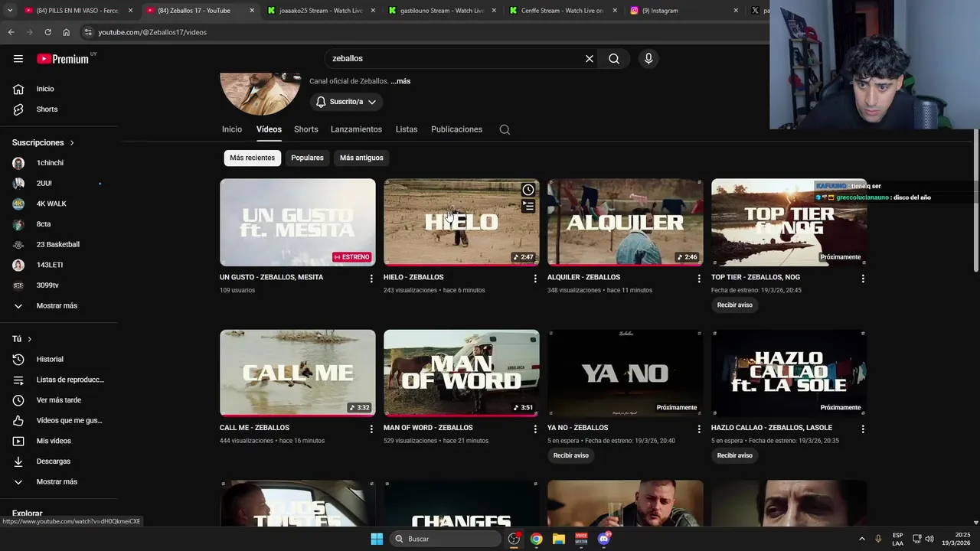Open Windows Start menu
This screenshot has height=551, width=980.
coord(377,539)
